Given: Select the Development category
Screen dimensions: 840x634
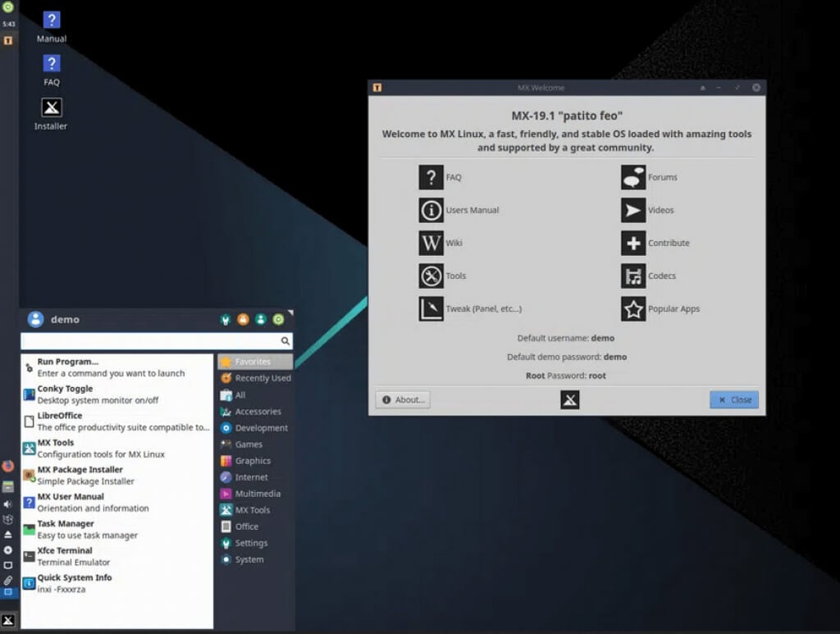Looking at the screenshot, I should 255,428.
